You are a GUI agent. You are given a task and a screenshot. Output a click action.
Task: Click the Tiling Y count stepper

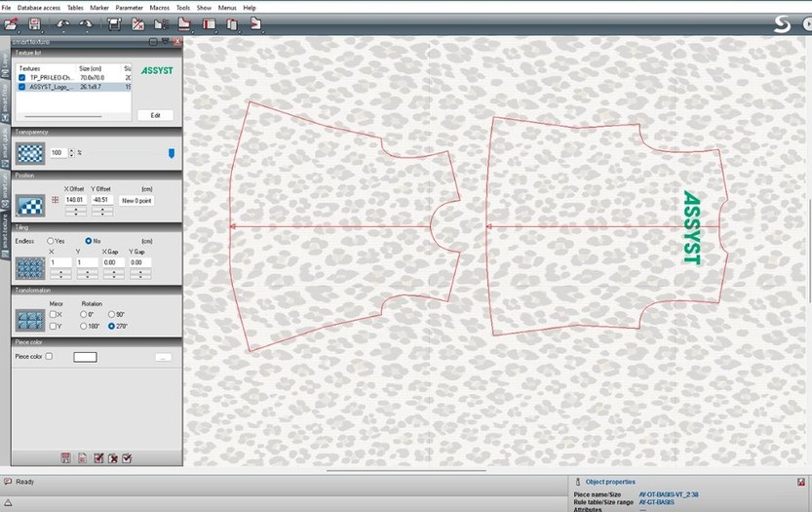(x=87, y=274)
